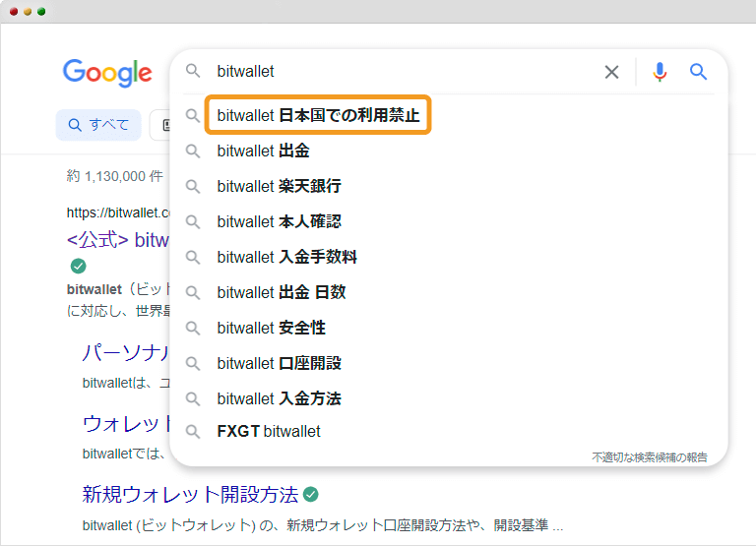Click 不適切な検索候補の報告 link
The image size is (756, 546).
tap(650, 456)
